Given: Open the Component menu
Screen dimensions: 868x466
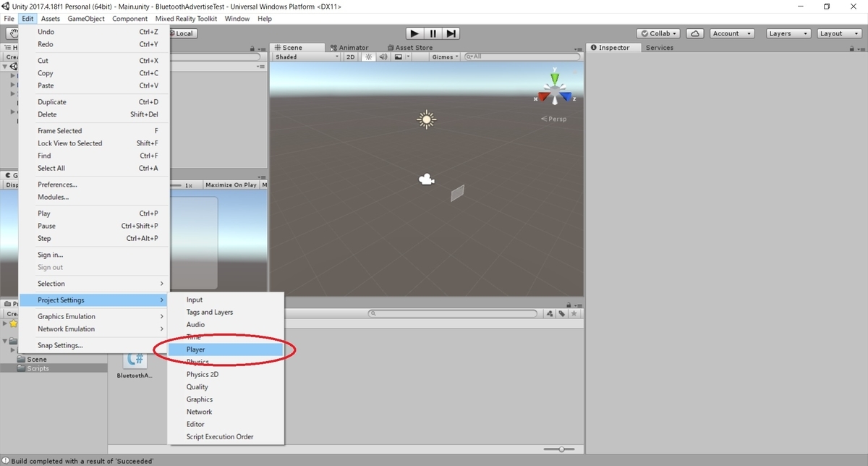Looking at the screenshot, I should 130,18.
